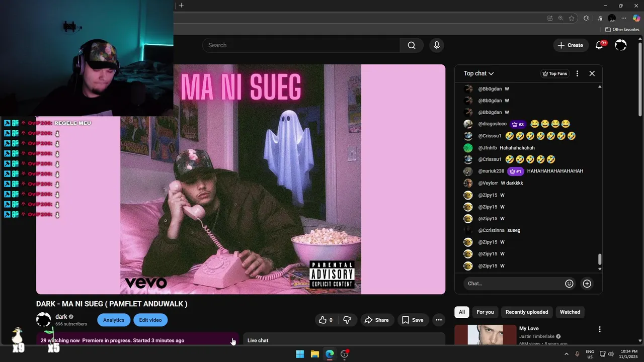Click the YouTube search magnifier button

[412, 45]
